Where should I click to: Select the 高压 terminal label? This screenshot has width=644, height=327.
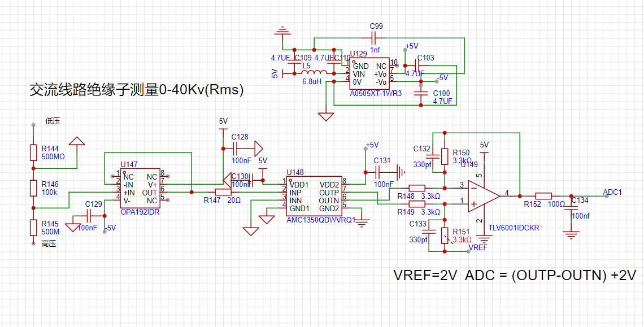tap(49, 243)
